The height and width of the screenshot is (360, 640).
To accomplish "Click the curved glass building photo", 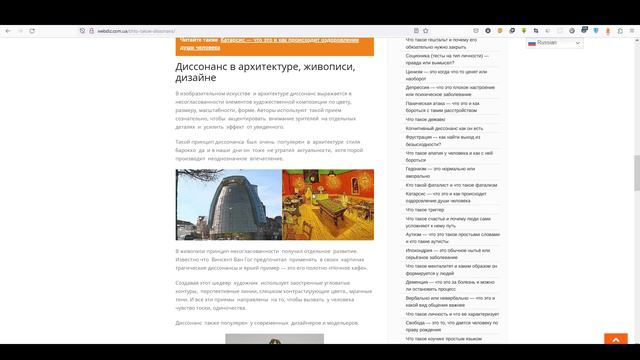I will tap(229, 204).
